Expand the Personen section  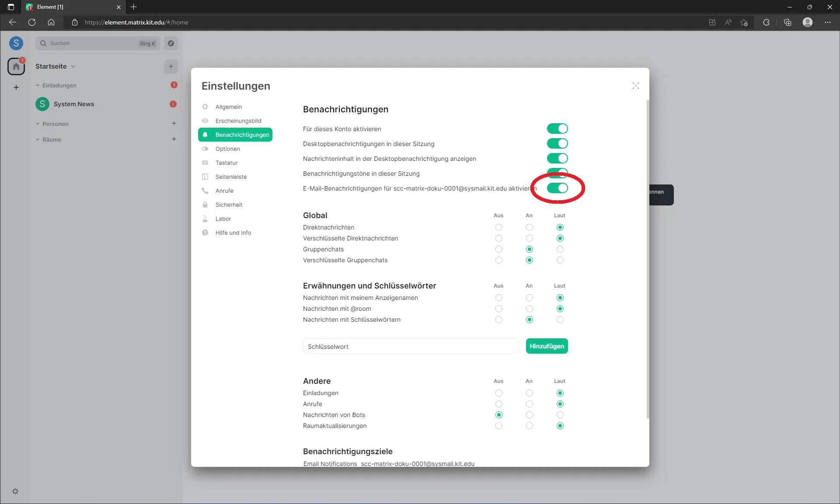[x=38, y=124]
